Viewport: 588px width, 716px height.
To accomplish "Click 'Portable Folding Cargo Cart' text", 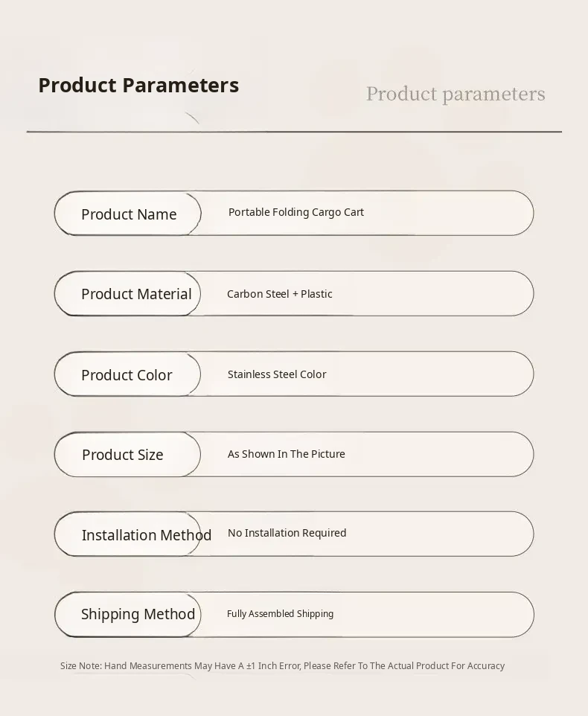I will (x=295, y=212).
